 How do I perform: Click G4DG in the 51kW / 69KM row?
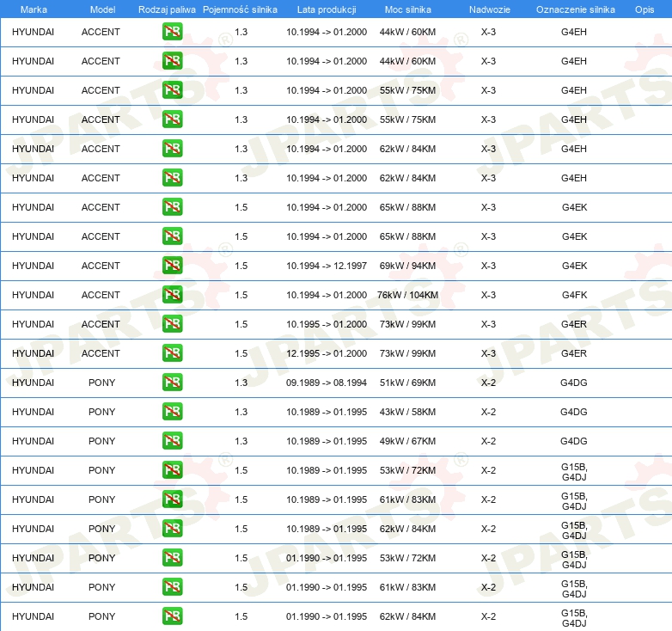pyautogui.click(x=574, y=383)
